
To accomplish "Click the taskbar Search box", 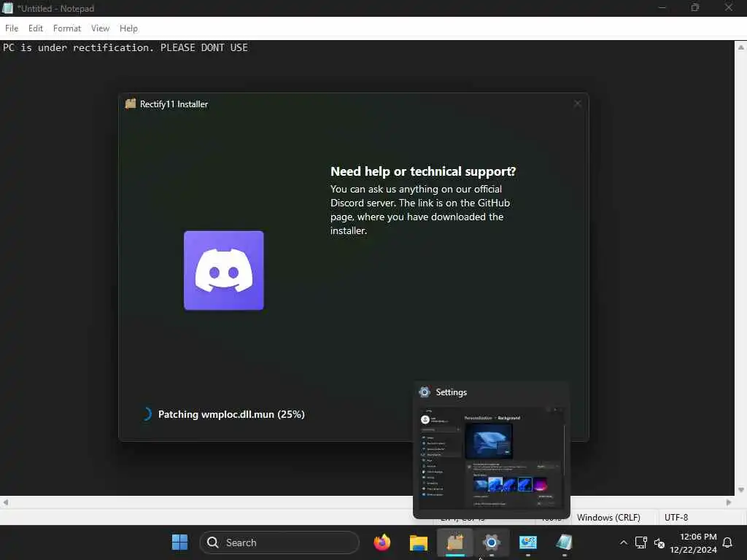I will click(x=279, y=542).
